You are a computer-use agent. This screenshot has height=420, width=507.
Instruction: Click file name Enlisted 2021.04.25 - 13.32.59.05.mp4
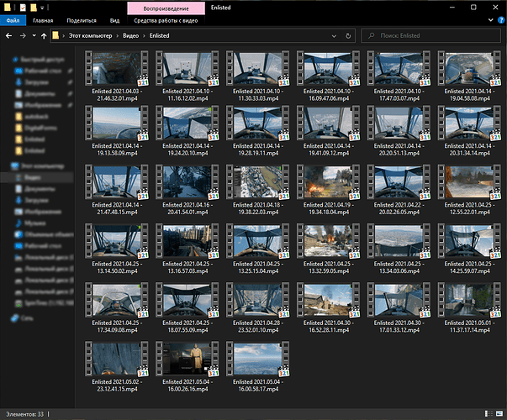click(328, 267)
